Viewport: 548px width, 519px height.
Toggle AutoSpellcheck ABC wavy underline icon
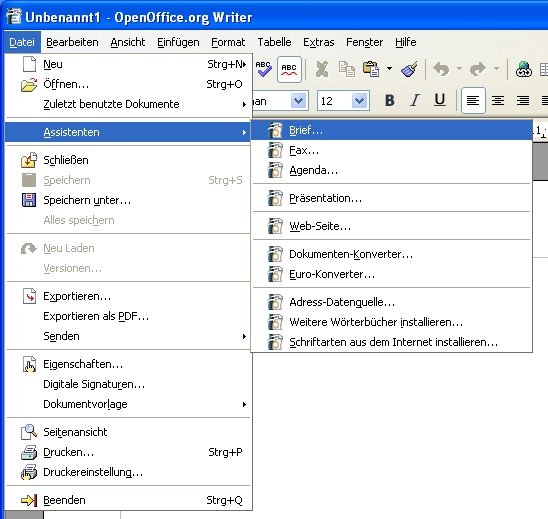[x=289, y=69]
